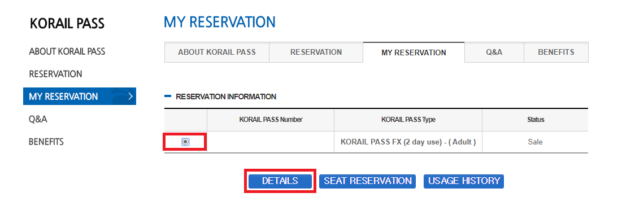
Task: Select the MY RESERVATION tab
Action: [x=414, y=52]
